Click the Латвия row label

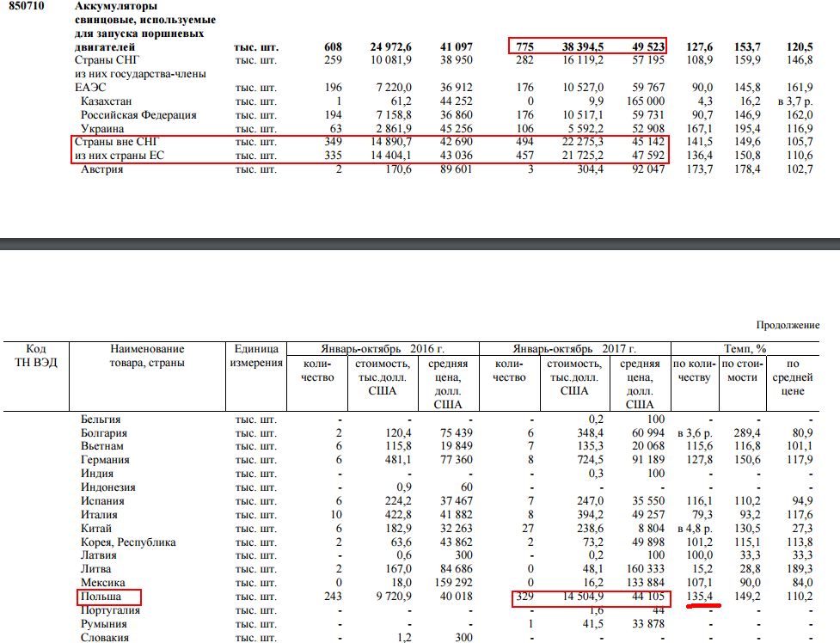99,555
